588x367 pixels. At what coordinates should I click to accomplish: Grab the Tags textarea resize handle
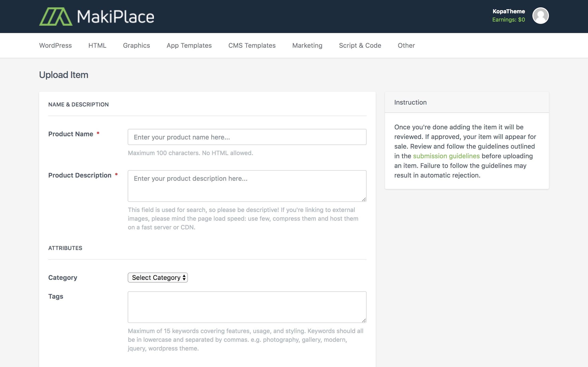pyautogui.click(x=364, y=320)
